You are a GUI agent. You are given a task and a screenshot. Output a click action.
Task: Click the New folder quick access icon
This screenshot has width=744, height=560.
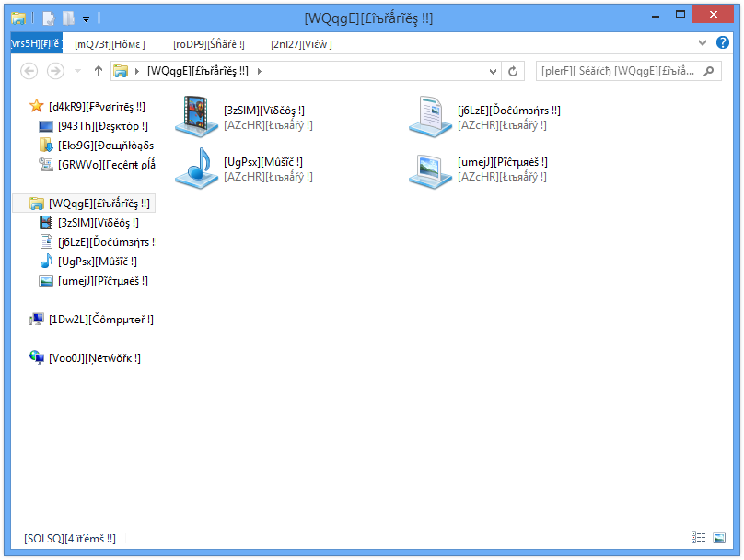coord(68,18)
